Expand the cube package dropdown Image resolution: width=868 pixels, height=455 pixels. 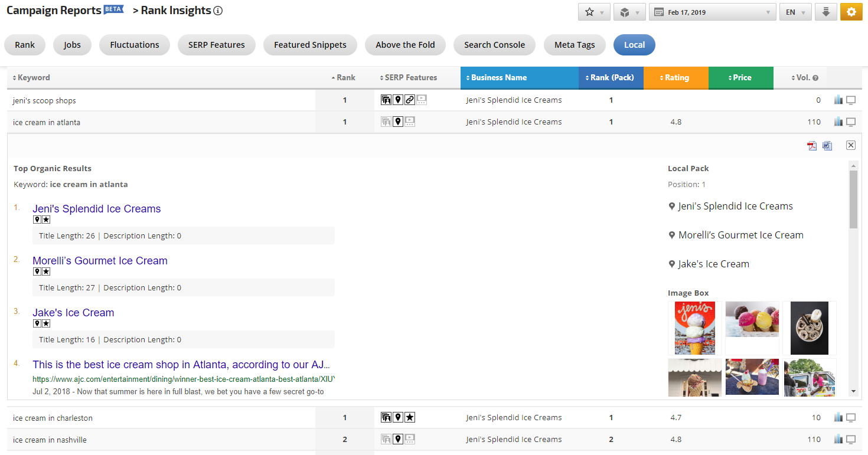[629, 12]
